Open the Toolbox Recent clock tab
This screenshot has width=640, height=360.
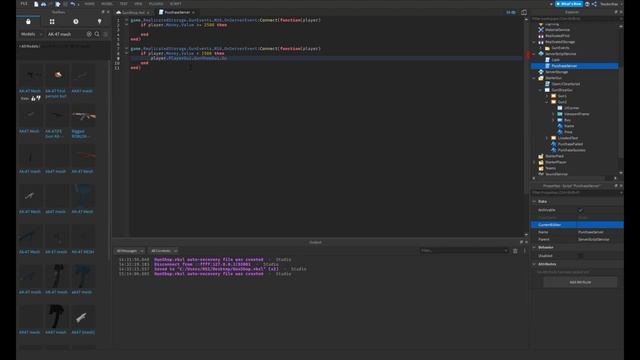[x=76, y=21]
